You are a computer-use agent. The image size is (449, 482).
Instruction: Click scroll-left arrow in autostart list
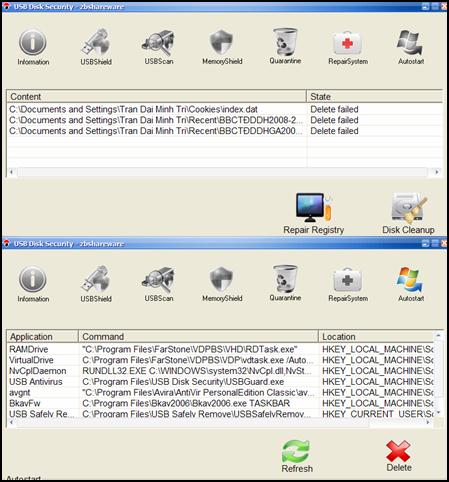[11, 422]
